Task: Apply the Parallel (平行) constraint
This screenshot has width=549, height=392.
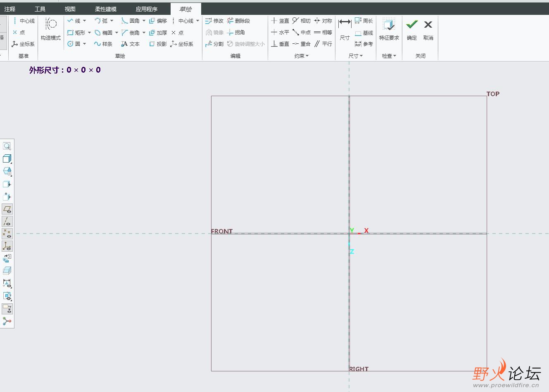Action: 323,44
